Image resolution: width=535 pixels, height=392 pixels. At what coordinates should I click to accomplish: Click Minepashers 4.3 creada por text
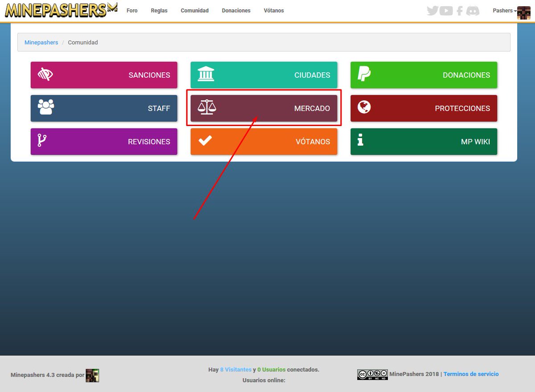click(x=47, y=375)
